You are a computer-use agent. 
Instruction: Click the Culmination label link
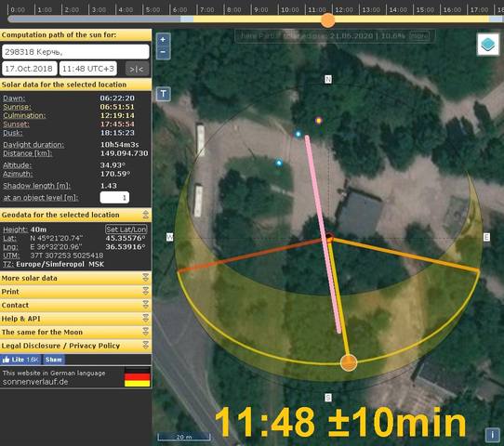[x=24, y=115]
